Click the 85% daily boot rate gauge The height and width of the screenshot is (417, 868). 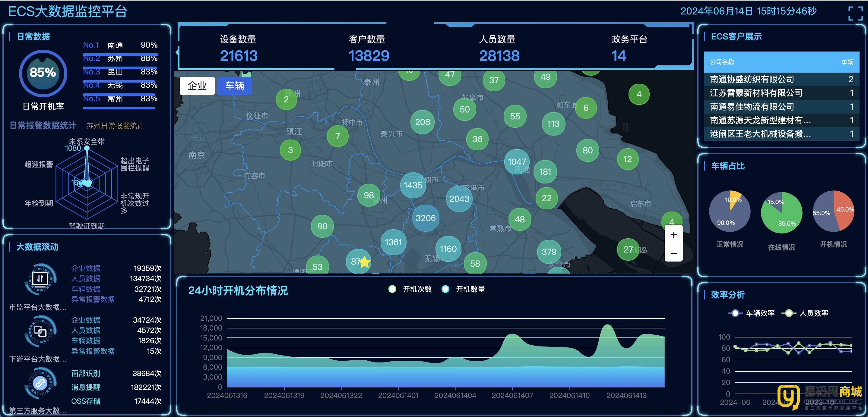coord(43,73)
